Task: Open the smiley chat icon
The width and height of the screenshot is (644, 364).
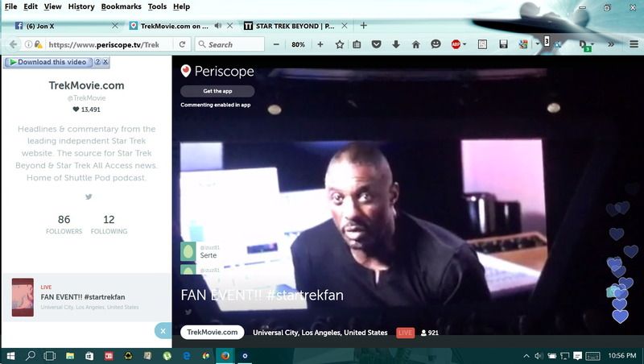Action: (436, 44)
